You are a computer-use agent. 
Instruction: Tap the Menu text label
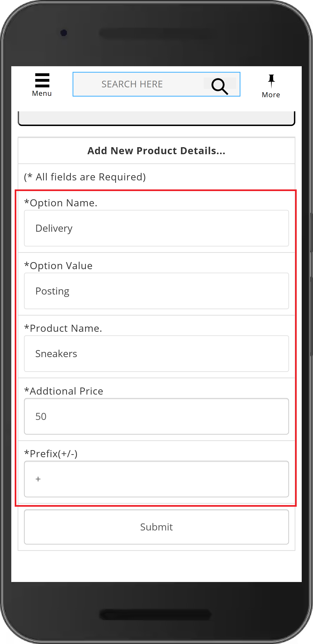click(42, 93)
